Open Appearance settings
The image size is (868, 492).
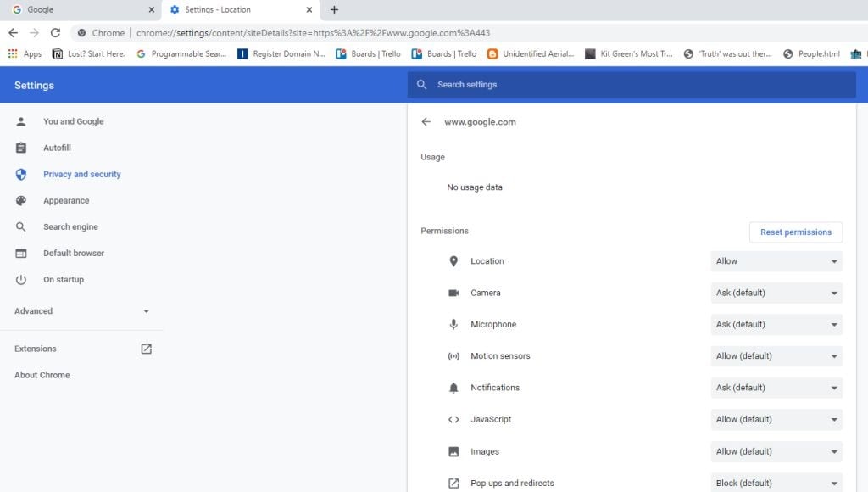click(66, 200)
